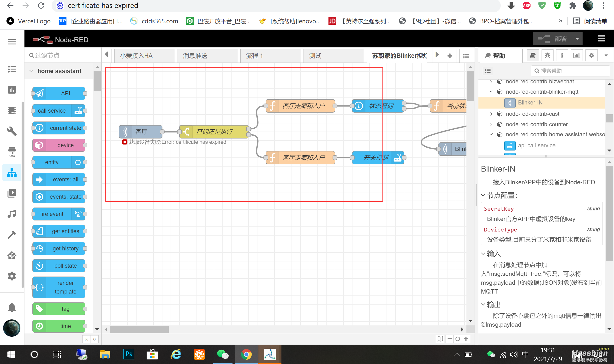Screen dimensions: 614x364
Task: Open the sidebar tabs dropdown caret
Action: (606, 55)
